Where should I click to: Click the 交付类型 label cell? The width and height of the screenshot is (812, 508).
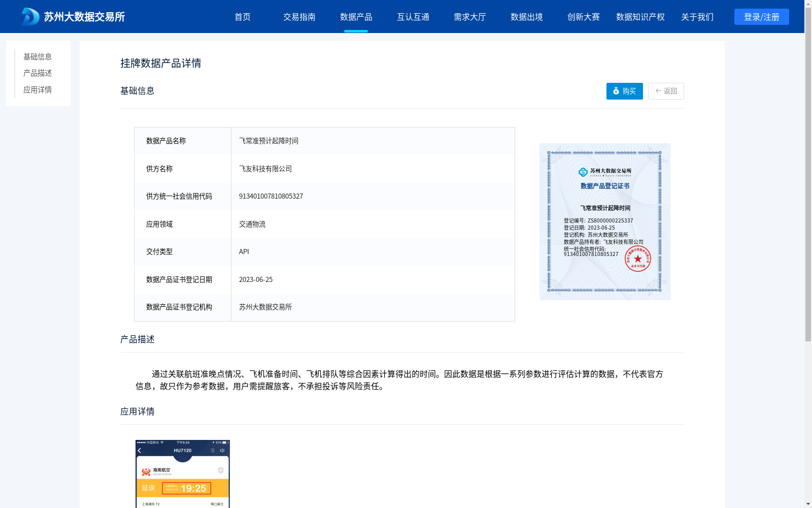point(183,251)
